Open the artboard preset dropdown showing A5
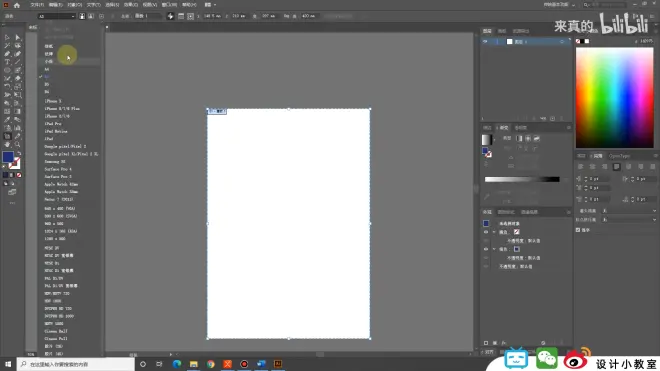Screen dimensions: 660x371 click(x=56, y=16)
